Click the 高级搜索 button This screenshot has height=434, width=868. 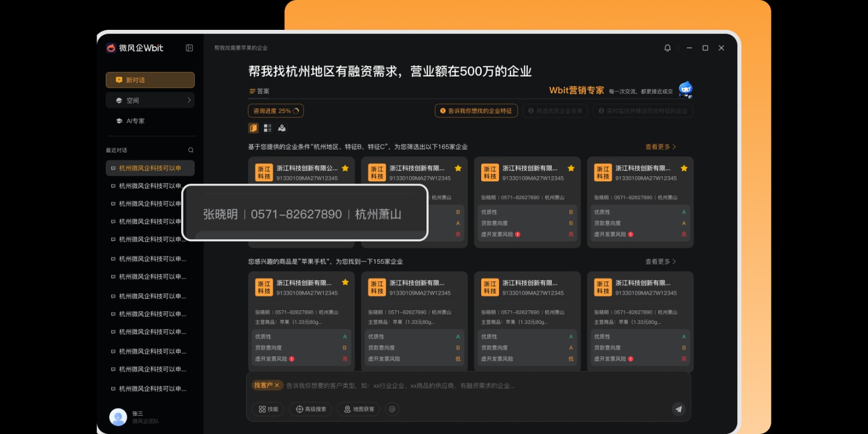[310, 409]
